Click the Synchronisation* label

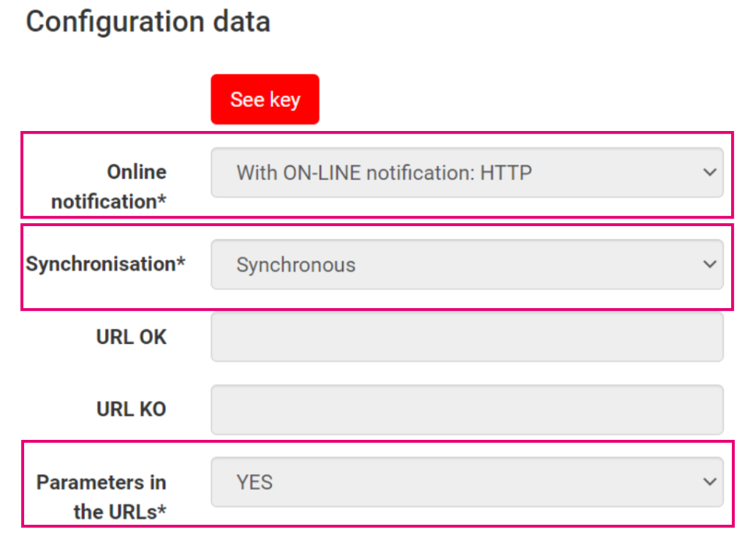click(105, 264)
